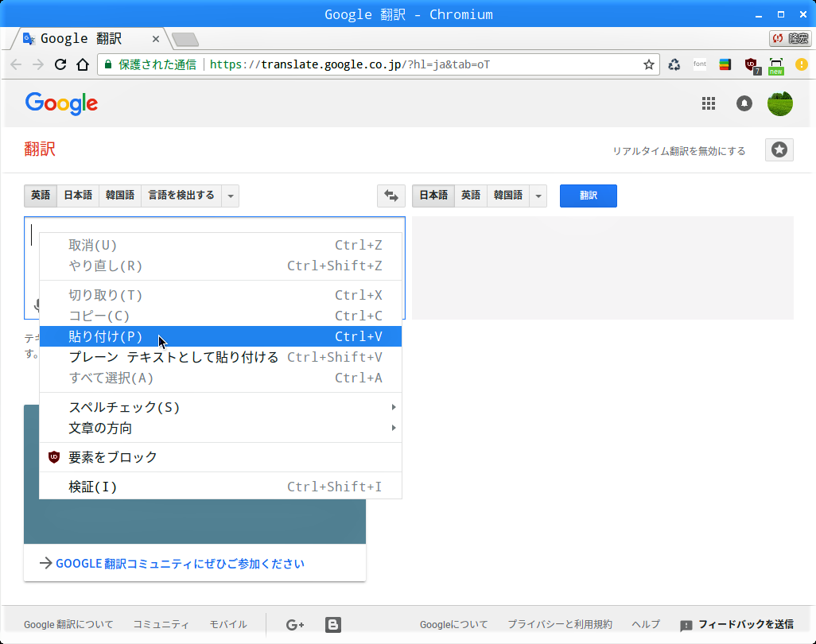Open Google 翻訳について footer link

[68, 624]
